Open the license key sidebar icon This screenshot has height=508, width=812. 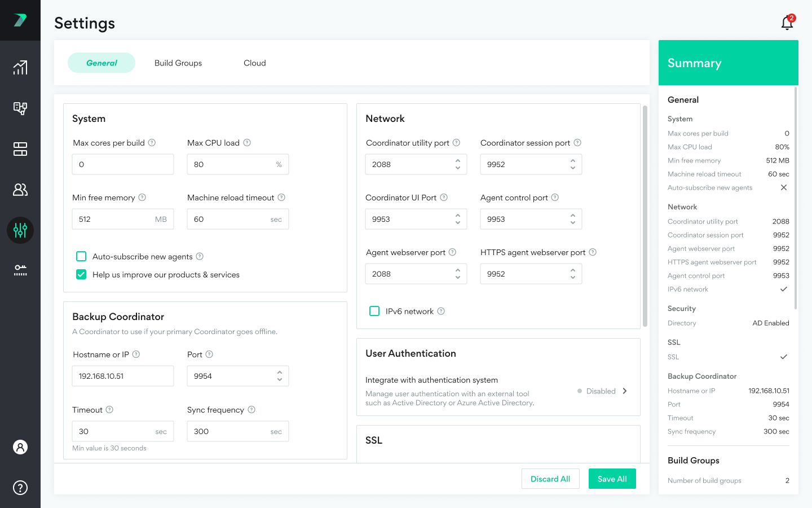coord(20,270)
